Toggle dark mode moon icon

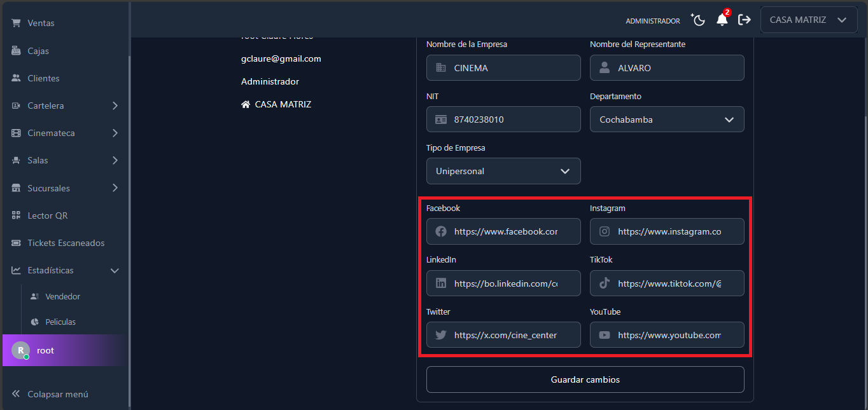click(x=699, y=20)
